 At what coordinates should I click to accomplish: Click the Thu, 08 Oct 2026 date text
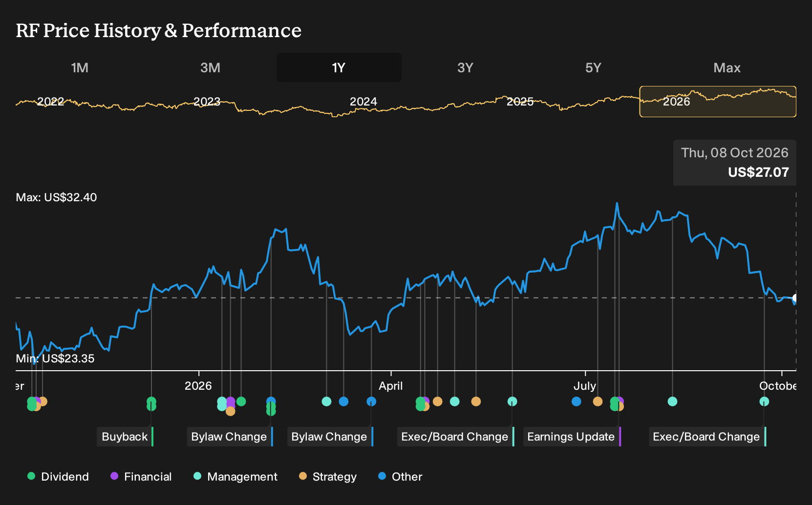pos(735,153)
